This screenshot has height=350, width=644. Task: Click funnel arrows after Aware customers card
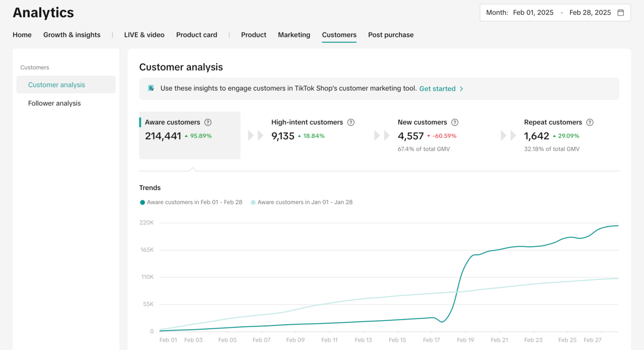255,135
